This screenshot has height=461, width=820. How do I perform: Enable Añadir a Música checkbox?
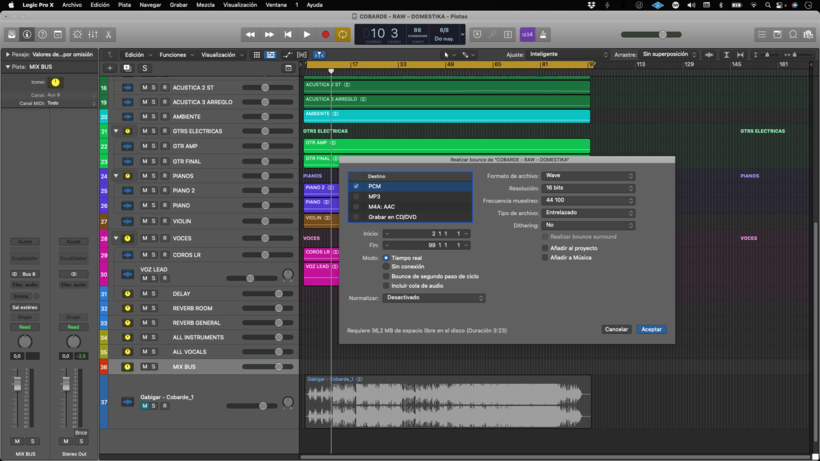point(545,258)
